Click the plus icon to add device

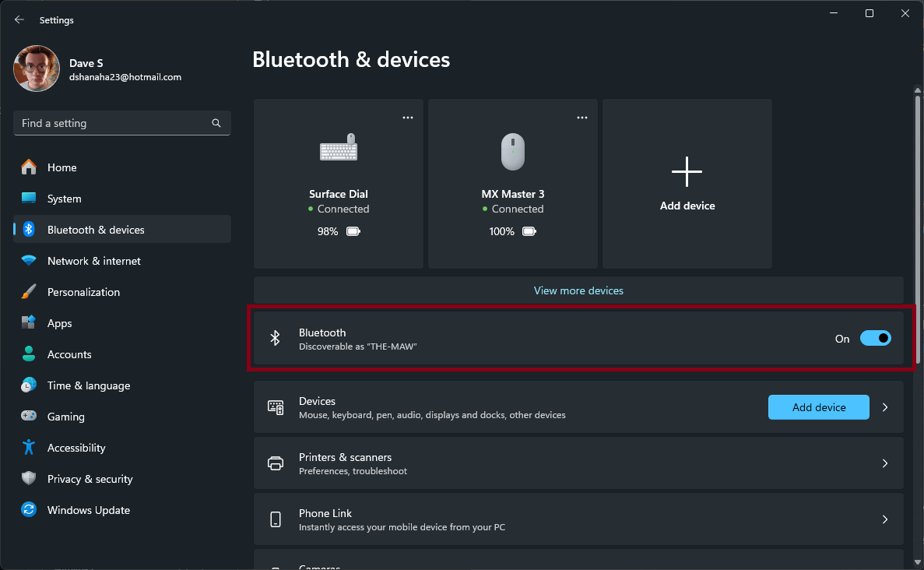(687, 172)
